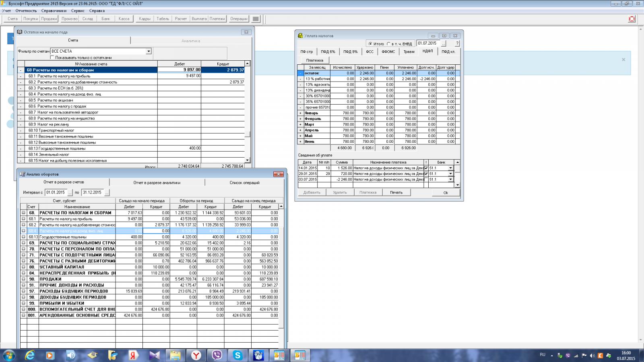Screen dimensions: 644x362
Task: Click the gray square toolbar icon
Action: tap(256, 19)
